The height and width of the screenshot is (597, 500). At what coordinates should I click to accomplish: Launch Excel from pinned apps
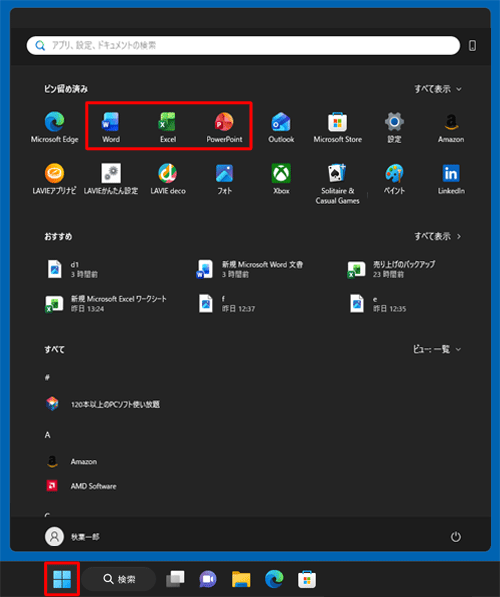168,128
